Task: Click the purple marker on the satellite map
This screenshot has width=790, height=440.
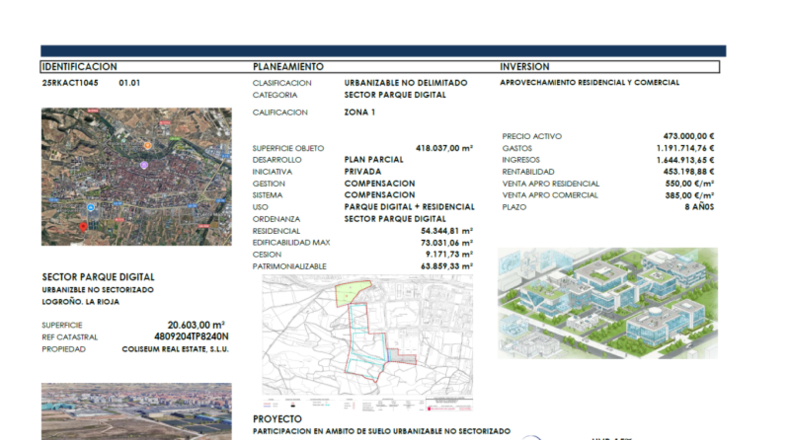Action: pyautogui.click(x=144, y=165)
